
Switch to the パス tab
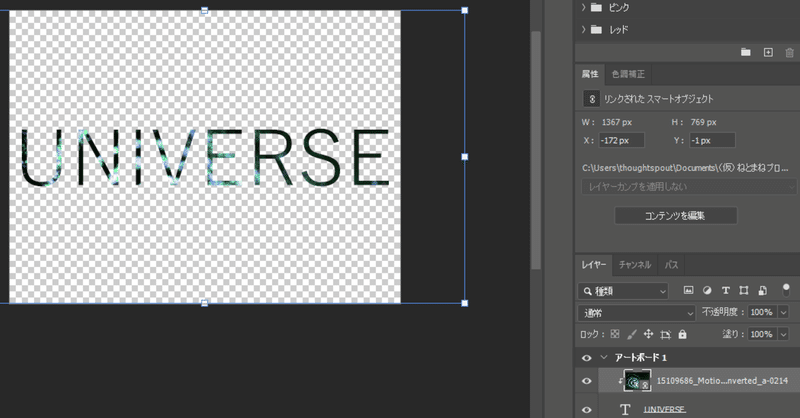[x=671, y=264]
